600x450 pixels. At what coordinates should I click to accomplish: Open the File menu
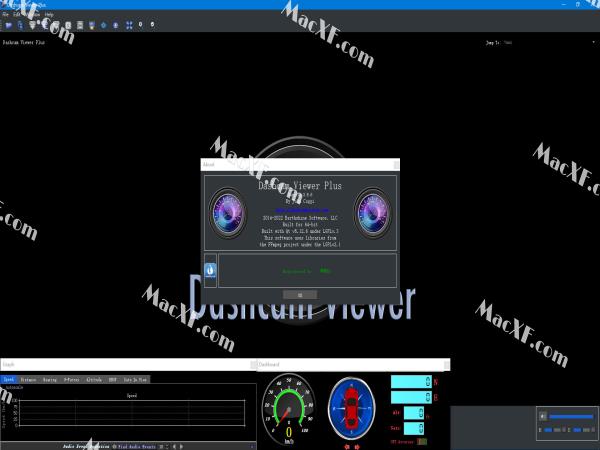pyautogui.click(x=5, y=14)
